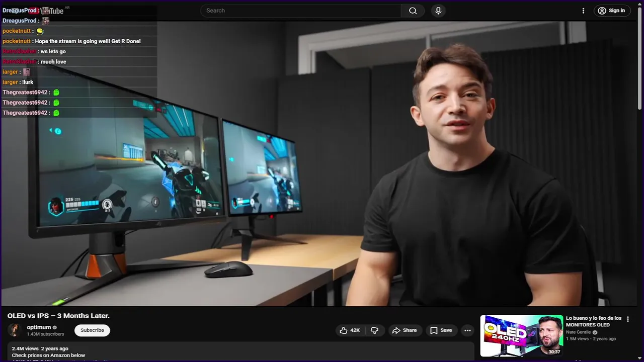
Task: Click the 'much love' chat message
Action: [x=53, y=62]
